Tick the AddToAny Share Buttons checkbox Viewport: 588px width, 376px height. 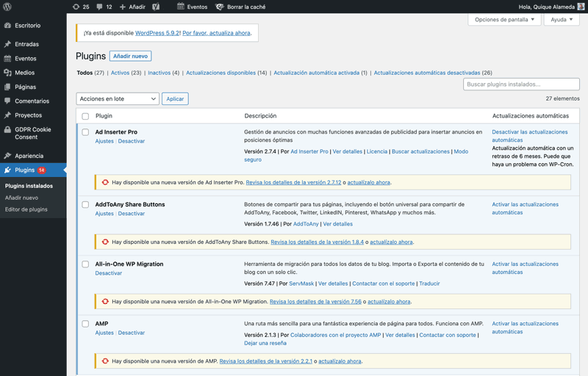[x=85, y=204]
